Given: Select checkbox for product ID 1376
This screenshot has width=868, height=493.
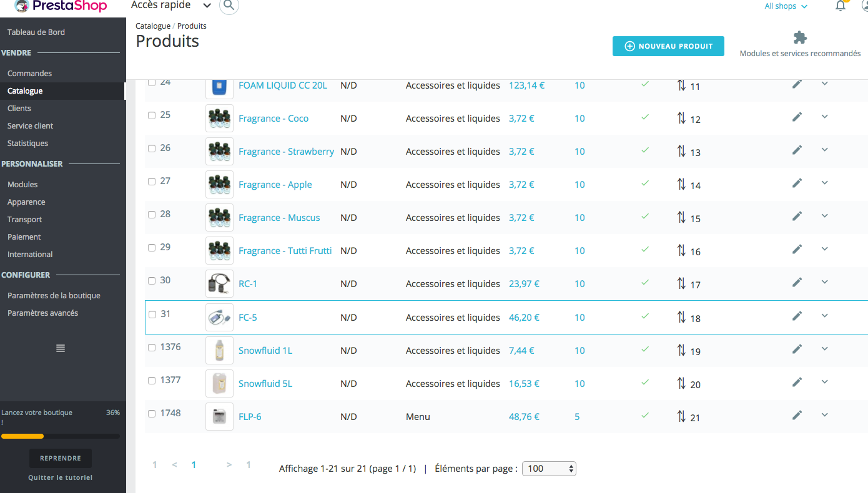Looking at the screenshot, I should pos(152,348).
